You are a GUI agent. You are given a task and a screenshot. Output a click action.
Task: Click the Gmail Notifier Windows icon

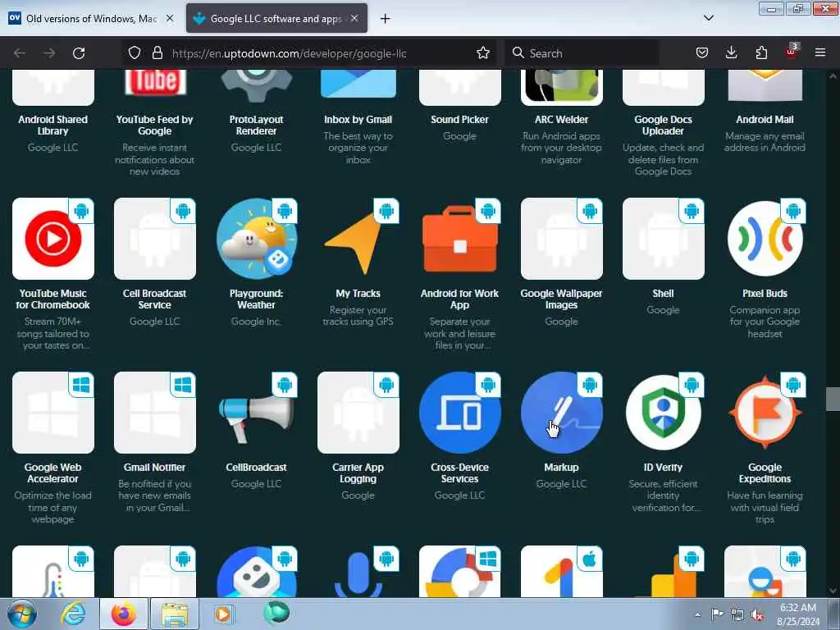(x=155, y=413)
